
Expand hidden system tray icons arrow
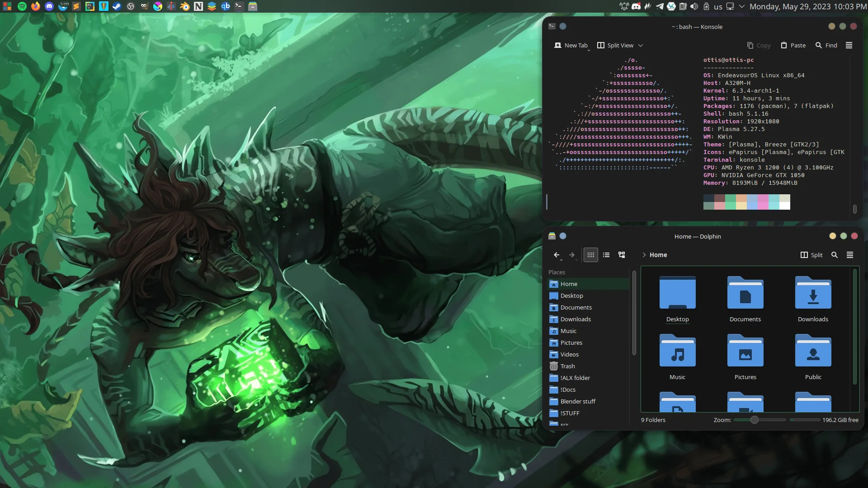741,6
